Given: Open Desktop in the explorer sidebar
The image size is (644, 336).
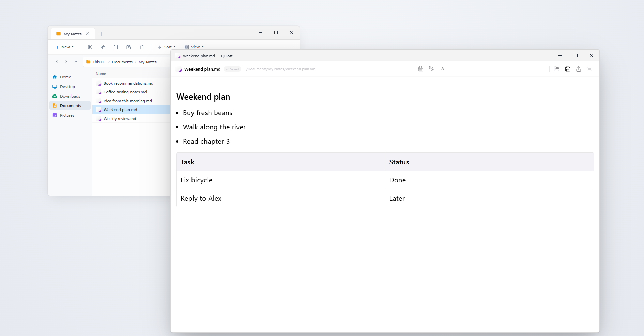Looking at the screenshot, I should pos(70,87).
